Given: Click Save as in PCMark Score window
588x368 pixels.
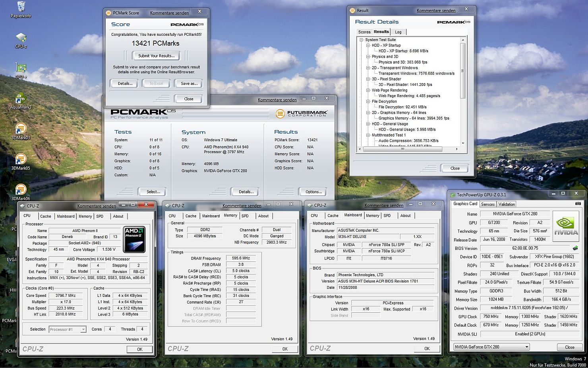Looking at the screenshot, I should tap(189, 84).
